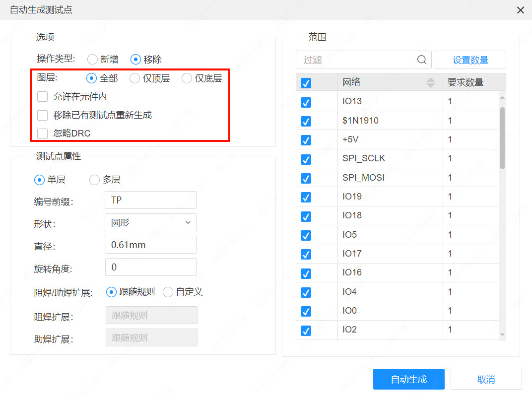Viewport: 532px width, 400px height.
Task: Select the 仅底层 layer option
Action: point(187,78)
